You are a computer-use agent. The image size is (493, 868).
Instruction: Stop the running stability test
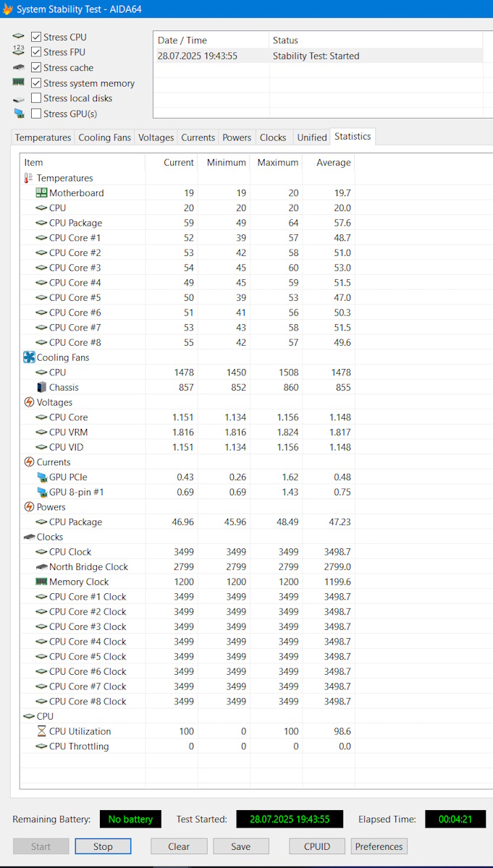tap(103, 846)
